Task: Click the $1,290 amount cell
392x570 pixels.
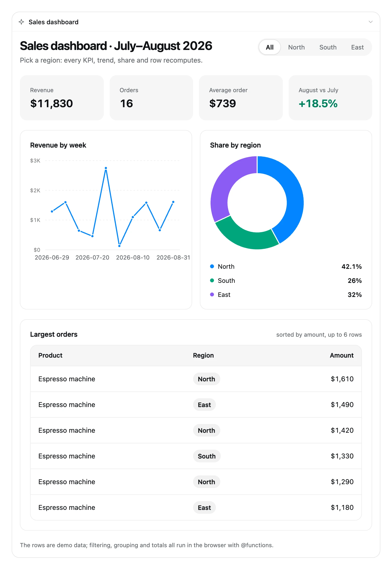Action: click(342, 482)
